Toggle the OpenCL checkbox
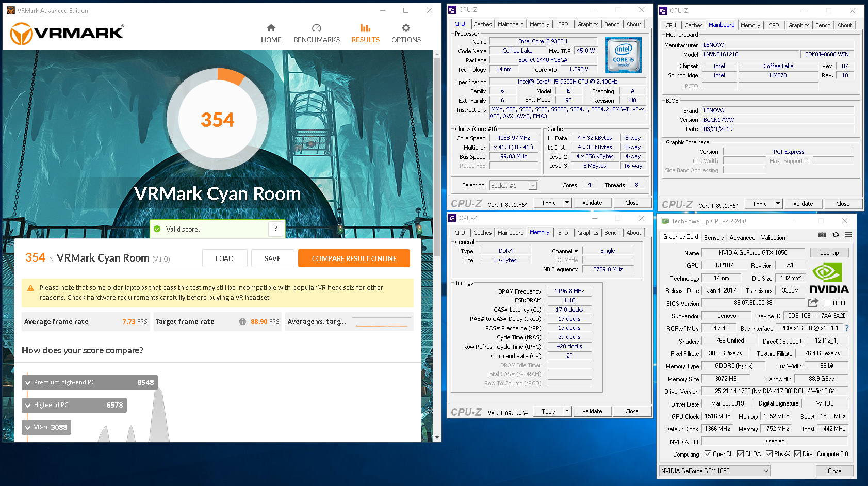 (708, 454)
